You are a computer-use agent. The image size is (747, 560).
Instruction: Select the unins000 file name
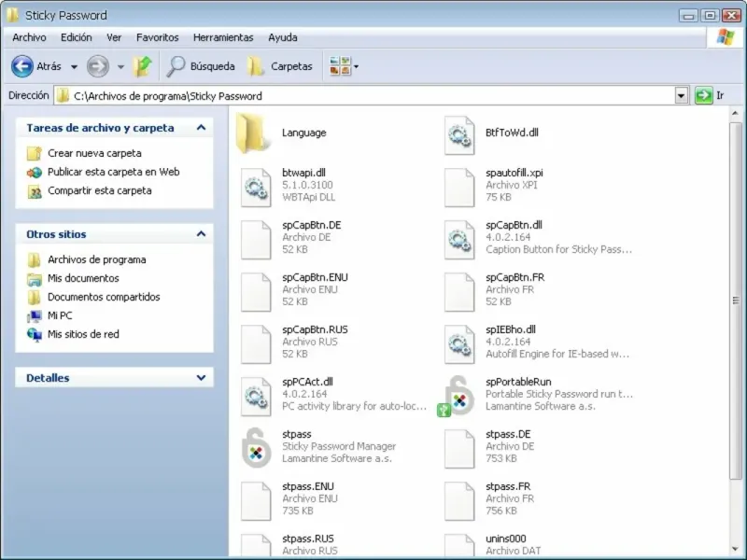pos(506,539)
